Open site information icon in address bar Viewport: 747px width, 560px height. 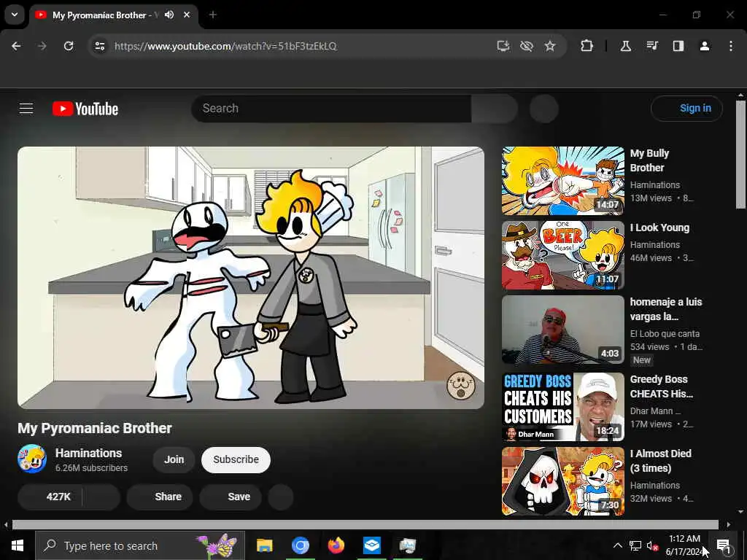pos(99,46)
